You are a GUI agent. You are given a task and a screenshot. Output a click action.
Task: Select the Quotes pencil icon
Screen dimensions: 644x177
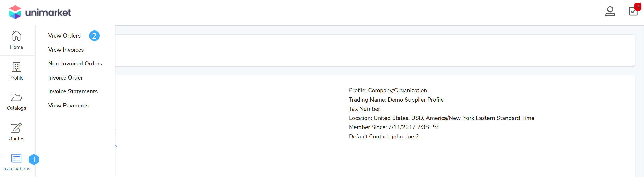(x=16, y=128)
